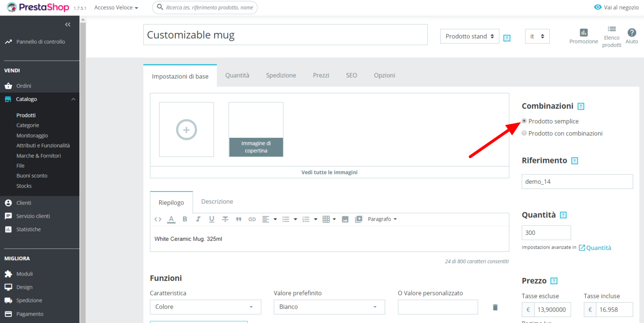This screenshot has height=323, width=644.
Task: Open the Descrizione editor tab
Action: pos(217,202)
